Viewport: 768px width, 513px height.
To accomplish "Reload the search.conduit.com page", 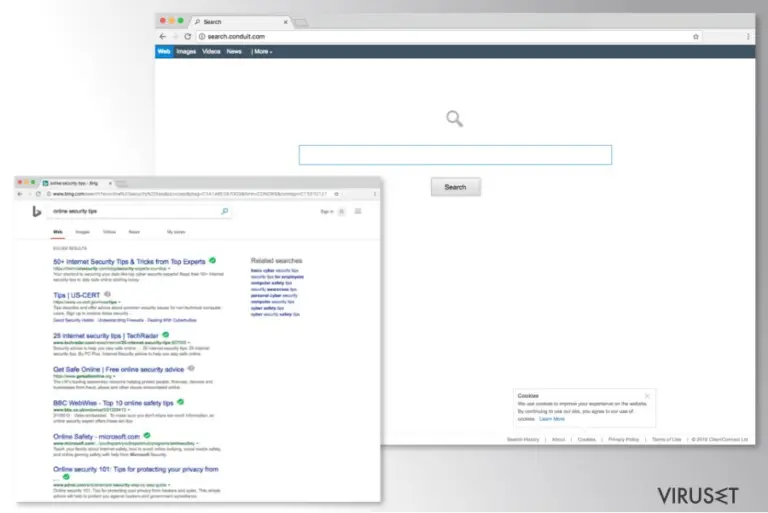I will 188,36.
